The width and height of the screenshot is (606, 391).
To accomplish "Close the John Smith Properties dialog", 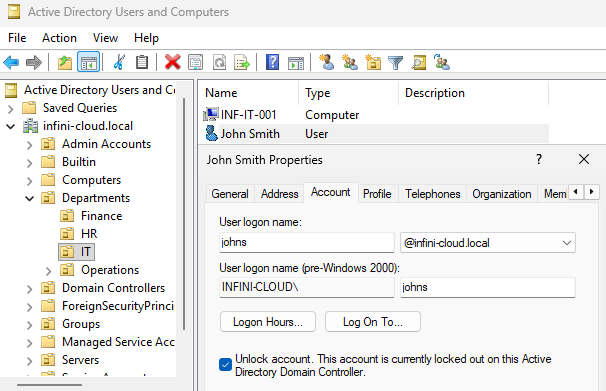I will pyautogui.click(x=584, y=159).
